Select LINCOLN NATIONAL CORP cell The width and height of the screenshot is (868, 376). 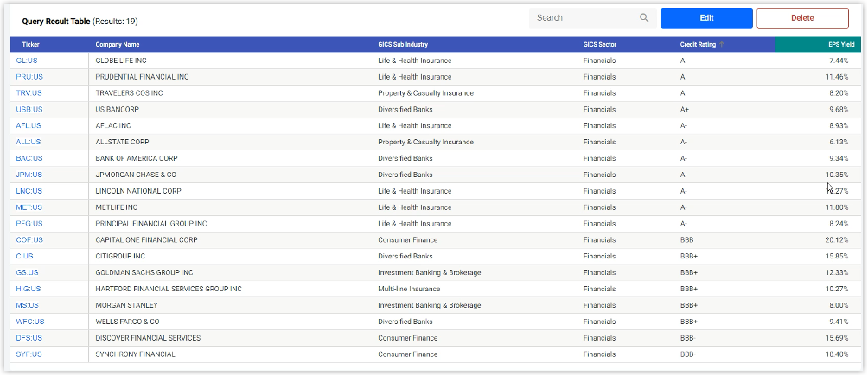click(138, 191)
